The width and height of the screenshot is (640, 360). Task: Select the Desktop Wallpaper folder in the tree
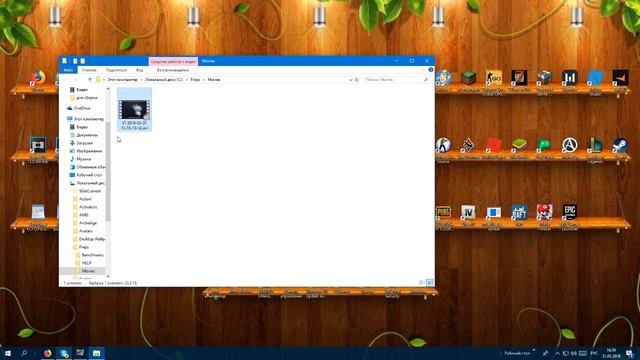(91, 239)
